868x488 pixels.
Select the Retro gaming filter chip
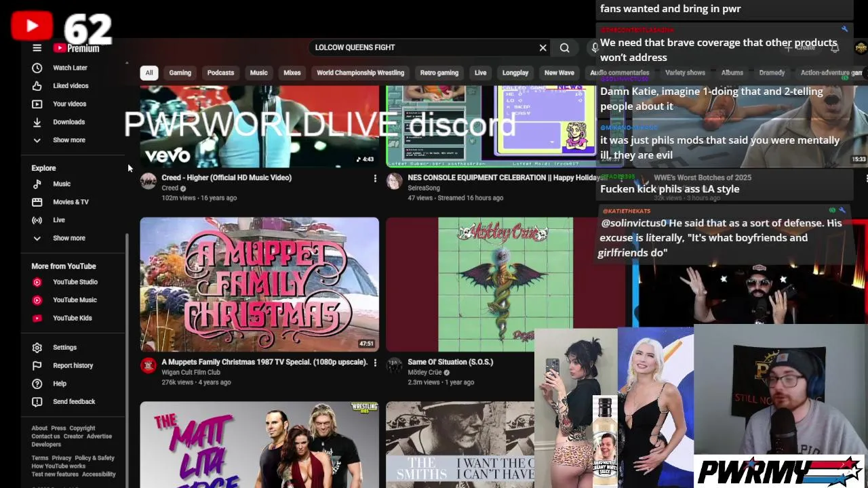point(439,73)
